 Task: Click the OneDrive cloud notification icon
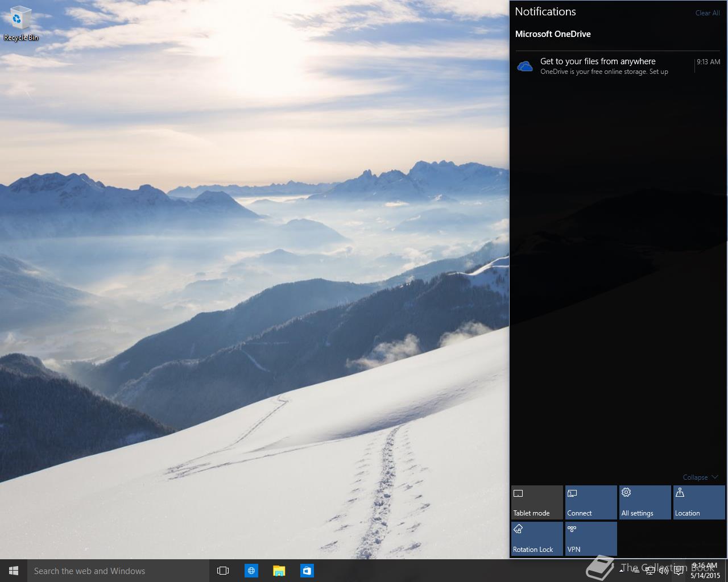click(524, 66)
